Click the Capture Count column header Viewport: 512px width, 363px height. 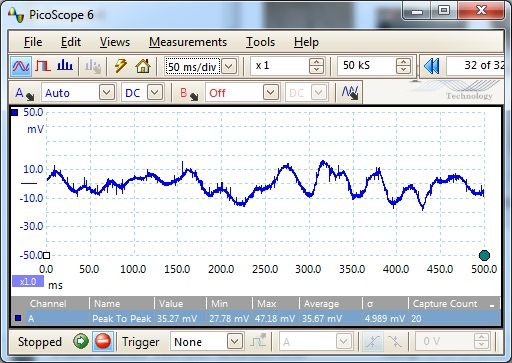click(x=445, y=304)
